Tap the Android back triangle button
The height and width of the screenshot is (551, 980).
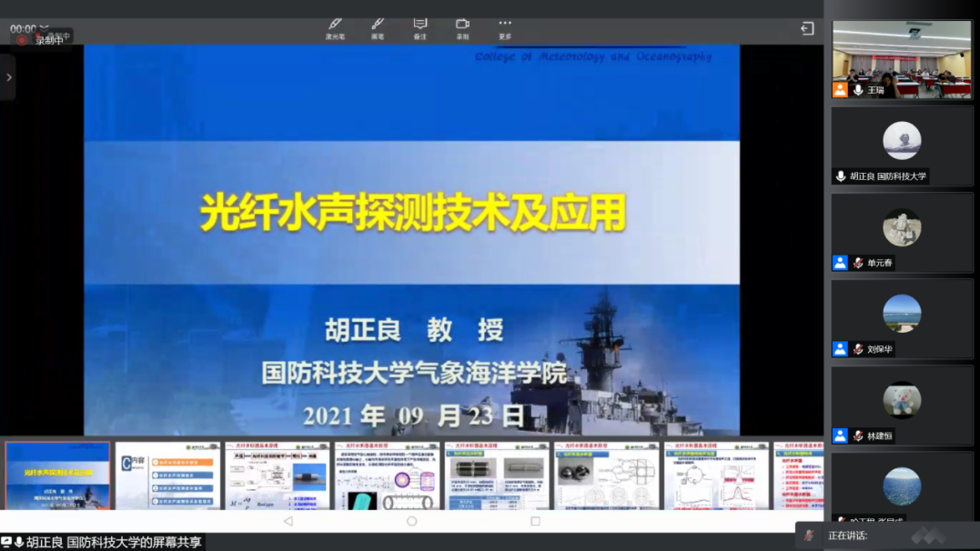coord(288,522)
